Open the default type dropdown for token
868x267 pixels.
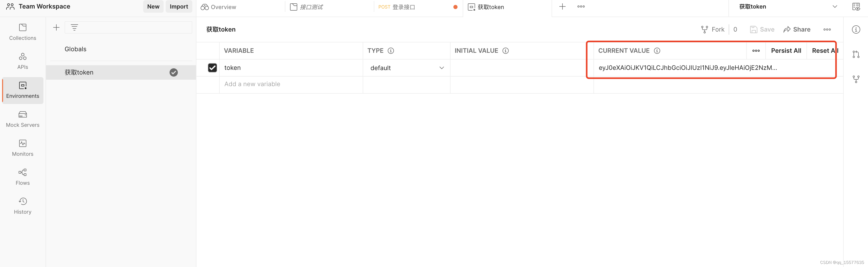[x=407, y=68]
